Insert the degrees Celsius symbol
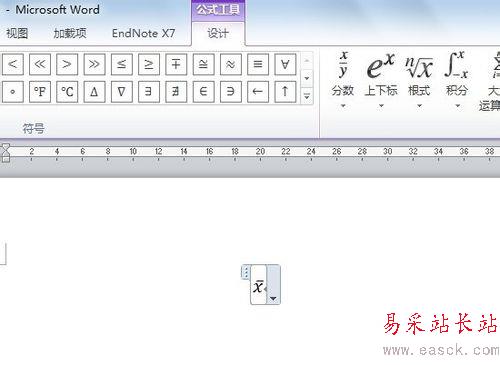Screen dimensions: 500x365 click(x=67, y=91)
